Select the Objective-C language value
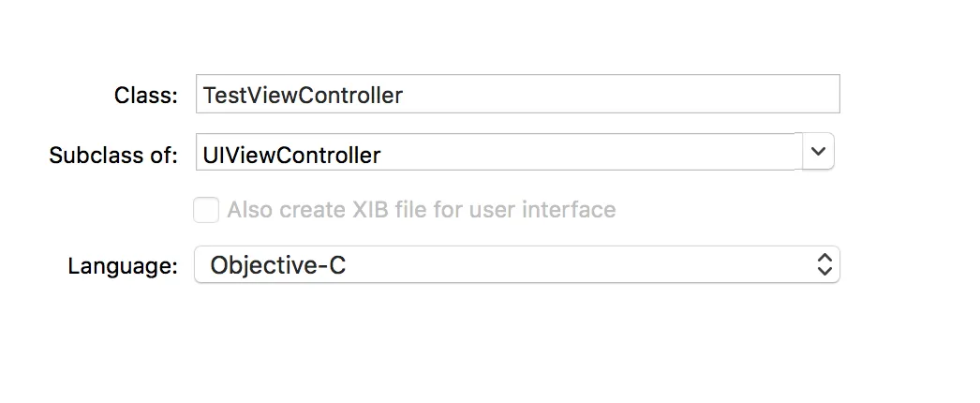This screenshot has height=403, width=980. point(277,265)
